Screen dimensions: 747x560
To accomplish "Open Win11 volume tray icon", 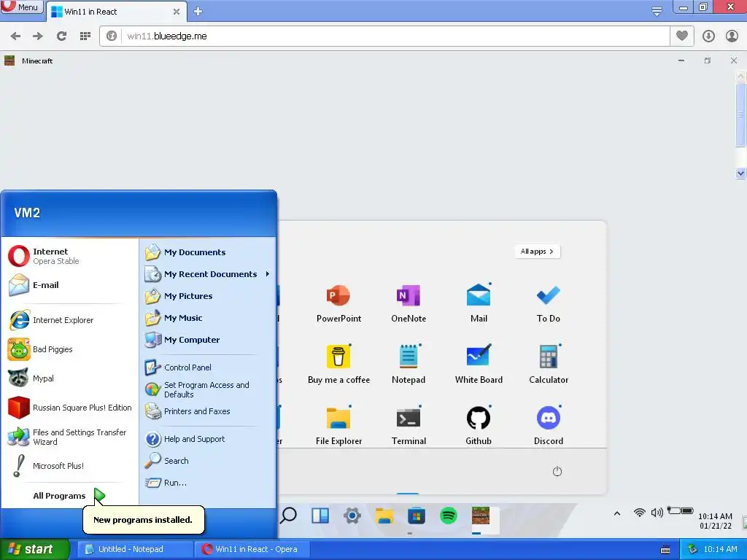I will (x=657, y=513).
